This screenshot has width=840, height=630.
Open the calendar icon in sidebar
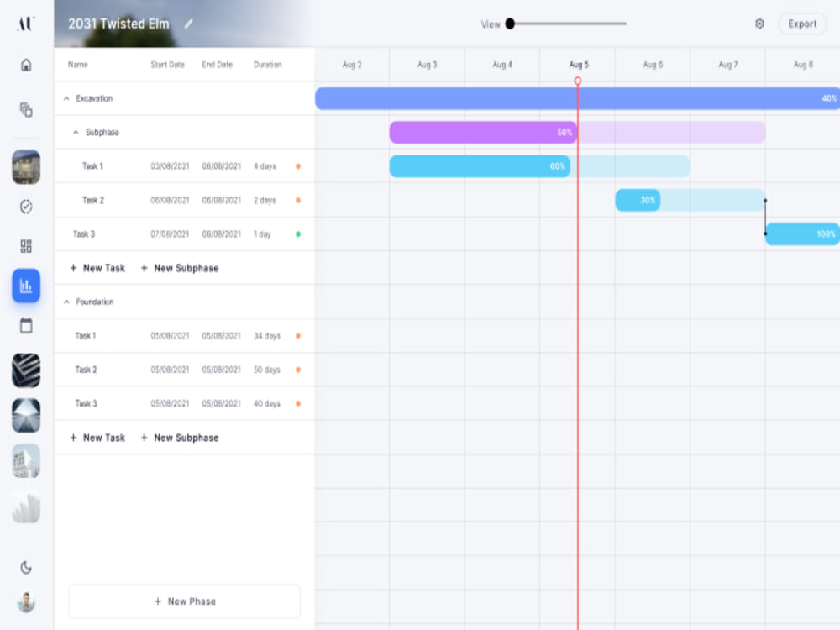coord(26,325)
